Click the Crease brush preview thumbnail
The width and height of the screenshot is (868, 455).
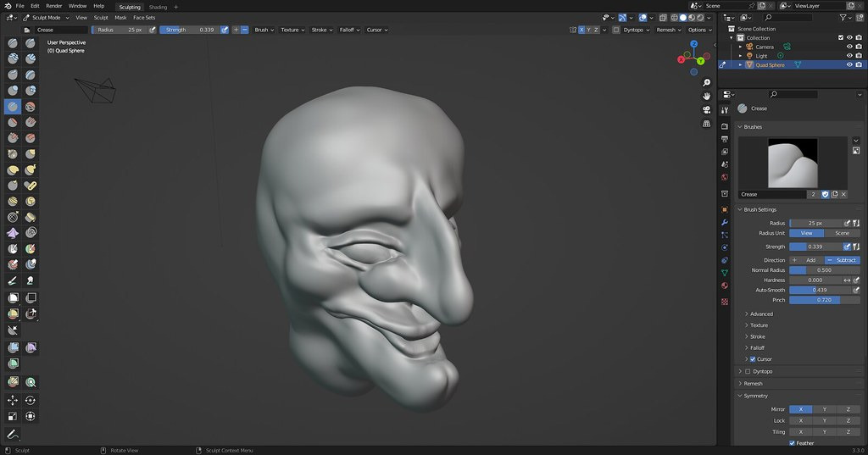(x=792, y=163)
